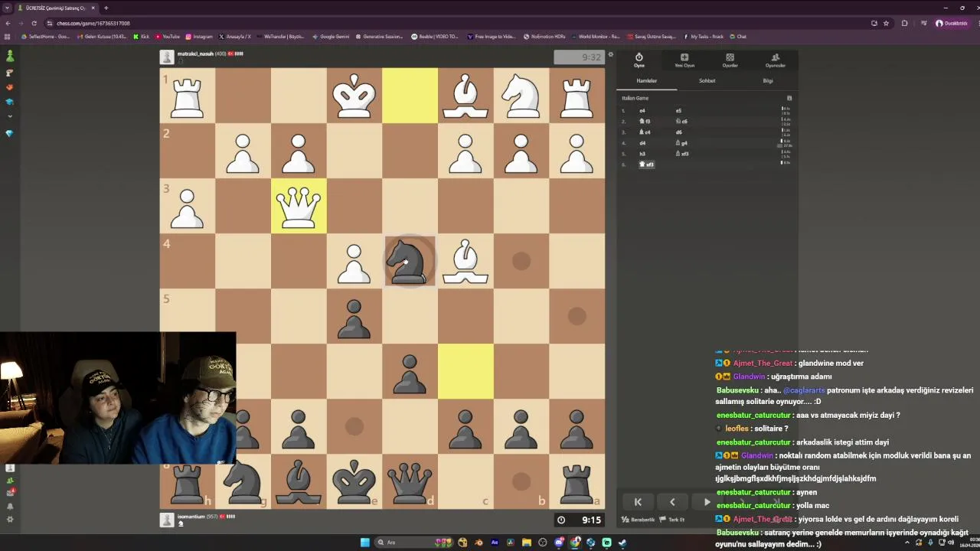Select the white queen on f3
The width and height of the screenshot is (980, 551).
(x=299, y=206)
